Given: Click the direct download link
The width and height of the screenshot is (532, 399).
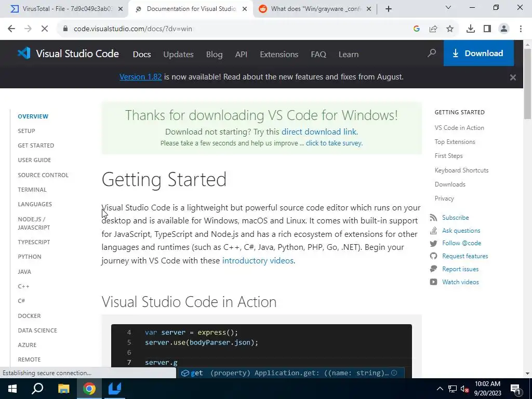Looking at the screenshot, I should coord(320,131).
